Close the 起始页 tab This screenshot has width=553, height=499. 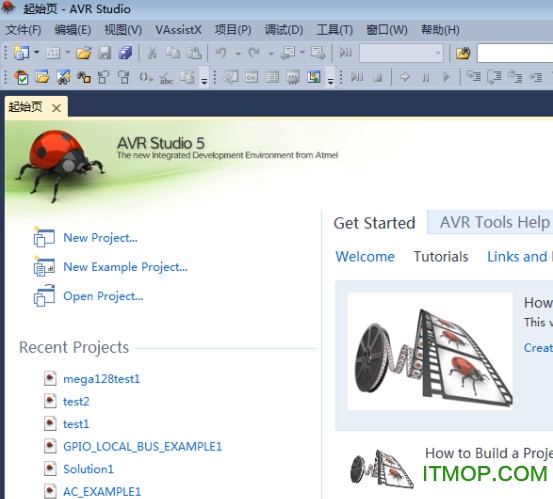tap(56, 108)
